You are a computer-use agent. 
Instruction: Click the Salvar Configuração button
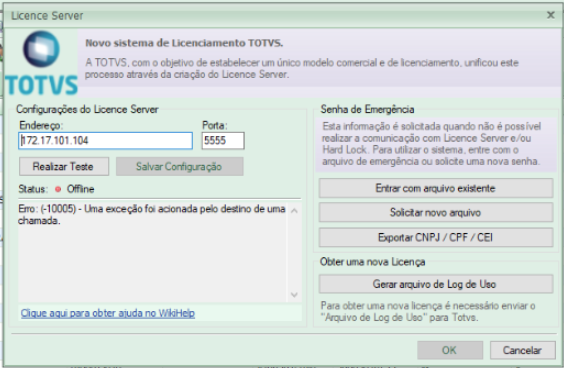[179, 167]
